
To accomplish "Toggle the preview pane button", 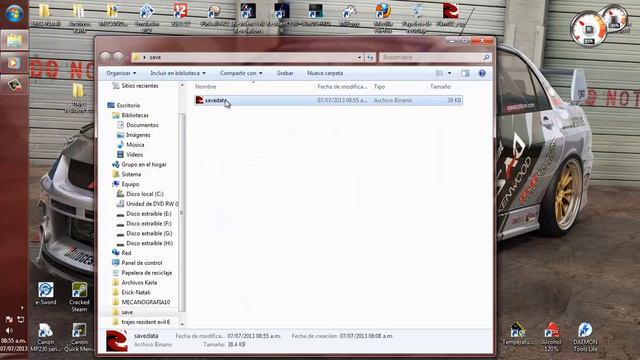I will click(465, 73).
